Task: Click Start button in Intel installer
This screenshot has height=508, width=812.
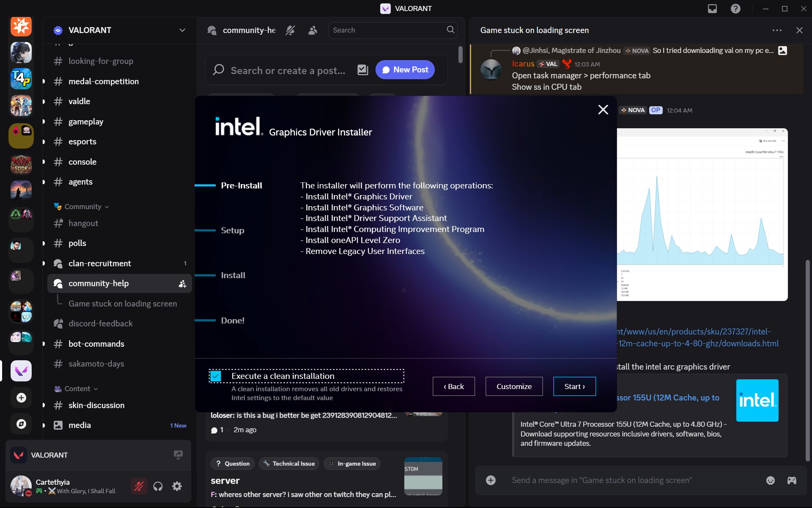Action: (x=574, y=386)
